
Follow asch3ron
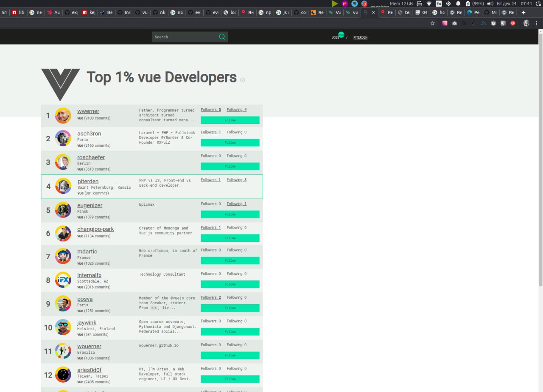[230, 143]
